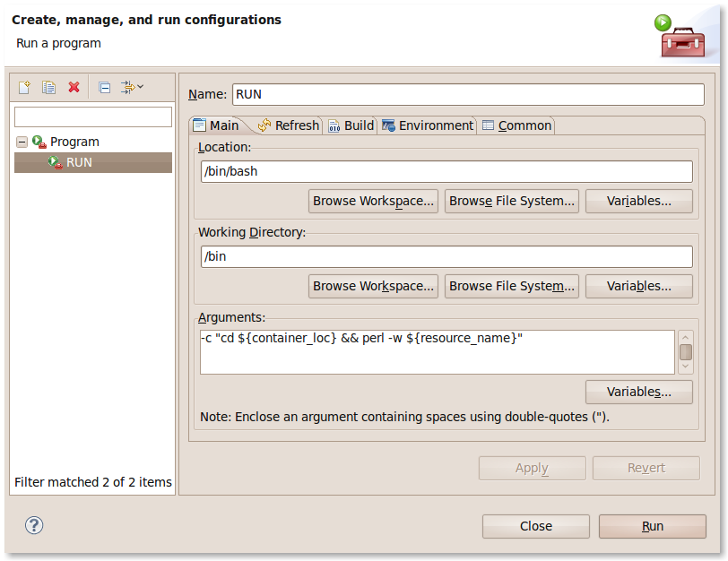Select the RUN configuration in tree

pos(79,162)
